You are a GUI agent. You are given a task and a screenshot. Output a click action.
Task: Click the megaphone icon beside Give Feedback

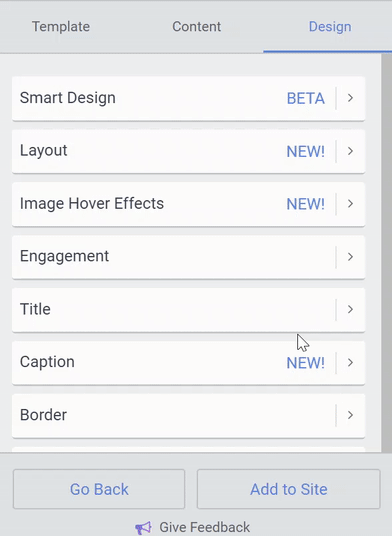tap(144, 527)
